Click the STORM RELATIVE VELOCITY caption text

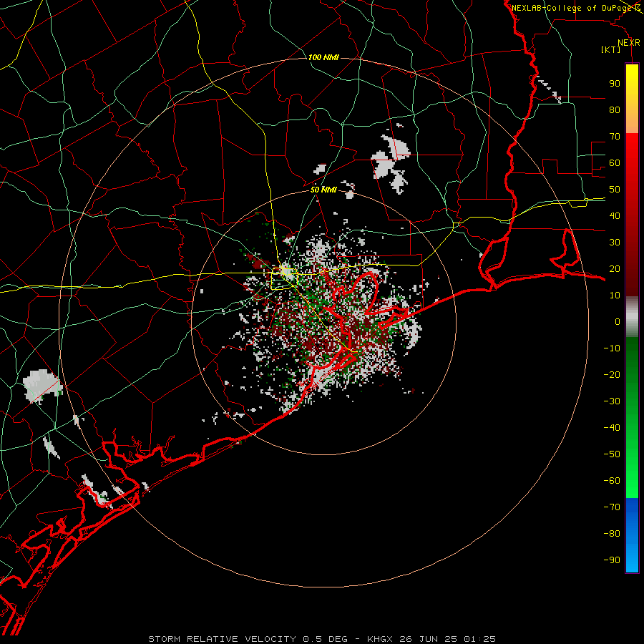pyautogui.click(x=222, y=639)
